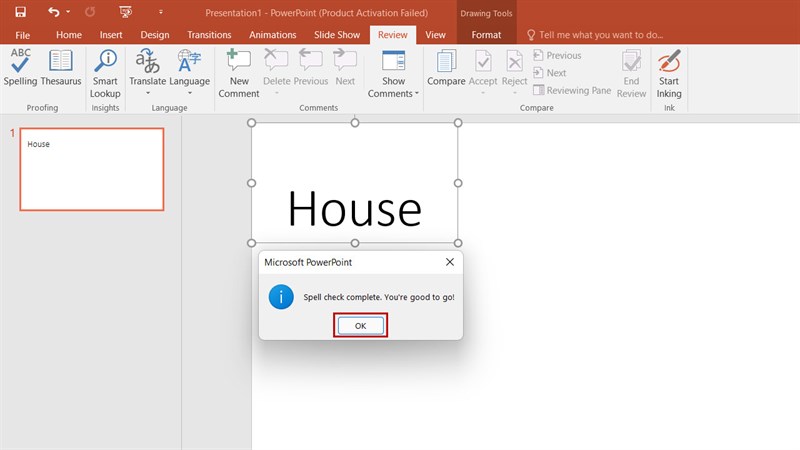Expand the Translate dropdown arrow

147,93
